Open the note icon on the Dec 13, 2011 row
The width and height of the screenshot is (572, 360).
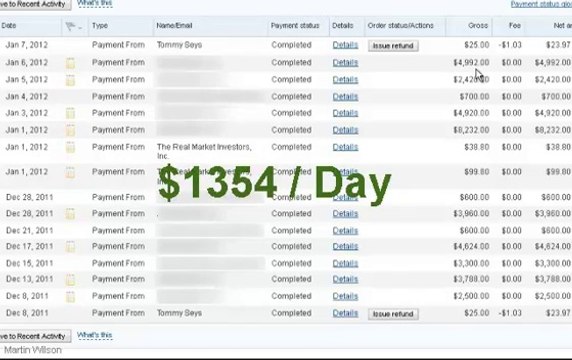tap(70, 279)
